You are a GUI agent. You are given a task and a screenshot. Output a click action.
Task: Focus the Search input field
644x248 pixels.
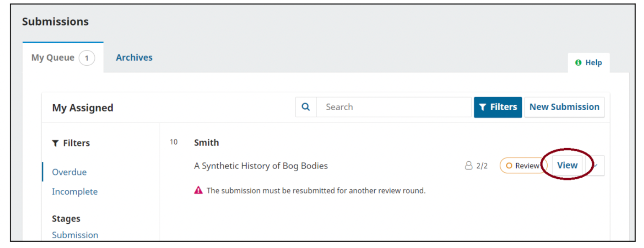(394, 107)
